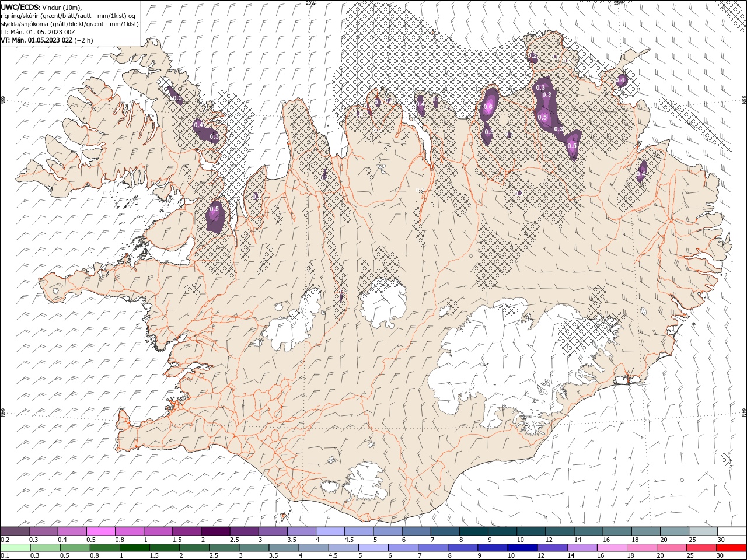
Task: Click the 'UWC/ECDS' title text
Action: click(x=20, y=6)
